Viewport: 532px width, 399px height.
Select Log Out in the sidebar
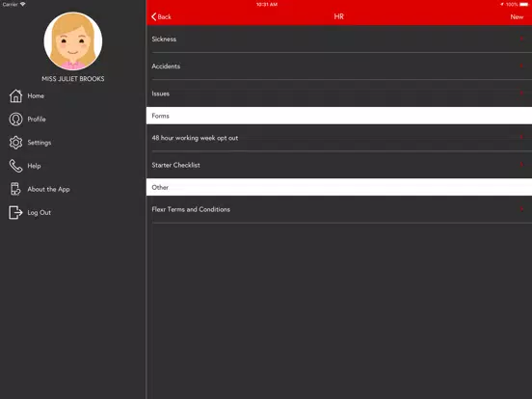(x=39, y=213)
